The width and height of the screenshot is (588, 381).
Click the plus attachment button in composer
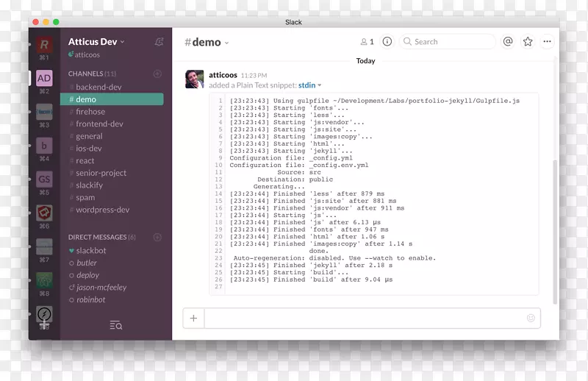click(193, 318)
